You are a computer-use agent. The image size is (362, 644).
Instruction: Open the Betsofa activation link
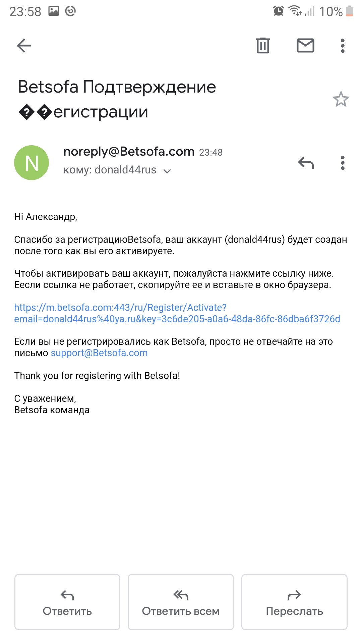point(177,313)
